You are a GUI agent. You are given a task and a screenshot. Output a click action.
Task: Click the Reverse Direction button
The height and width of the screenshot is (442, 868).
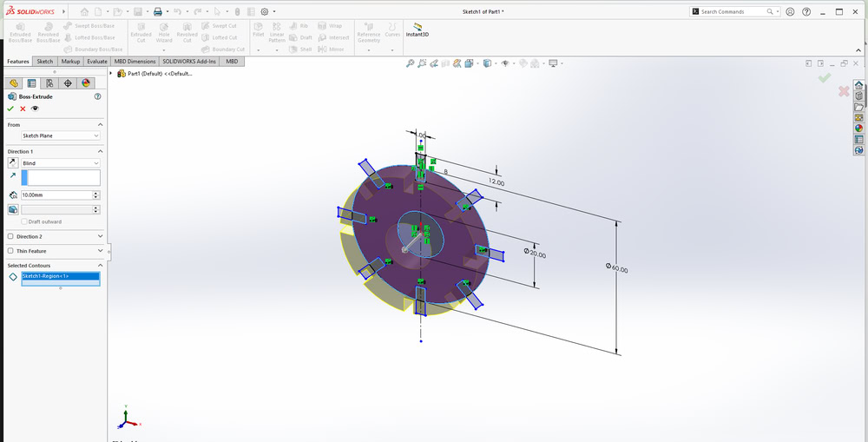click(x=13, y=163)
